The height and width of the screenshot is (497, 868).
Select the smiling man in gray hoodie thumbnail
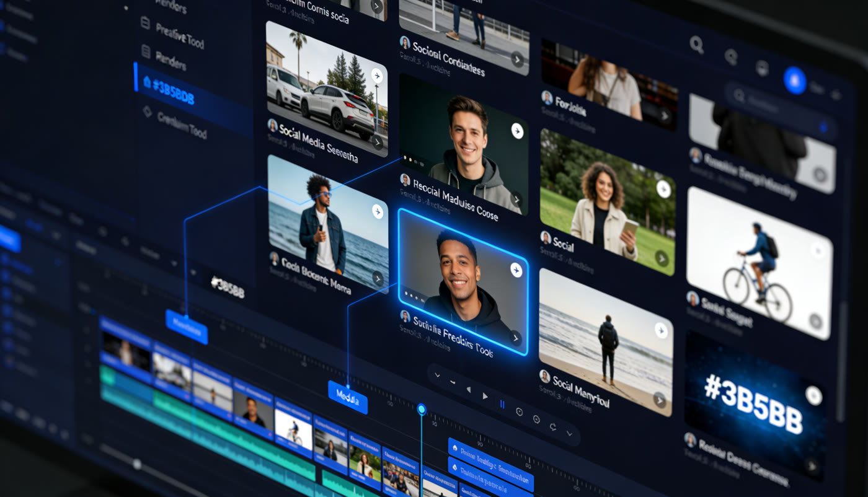tap(464, 144)
